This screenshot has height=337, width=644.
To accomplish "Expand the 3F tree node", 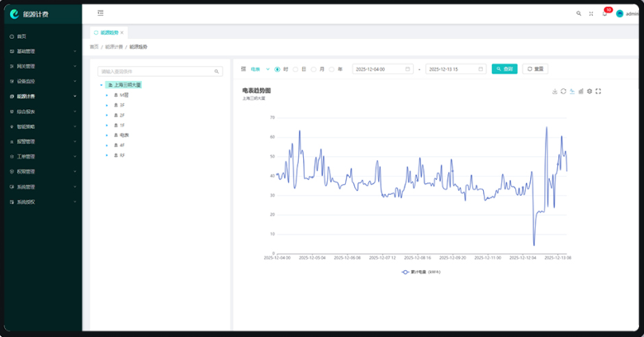I will click(x=107, y=105).
